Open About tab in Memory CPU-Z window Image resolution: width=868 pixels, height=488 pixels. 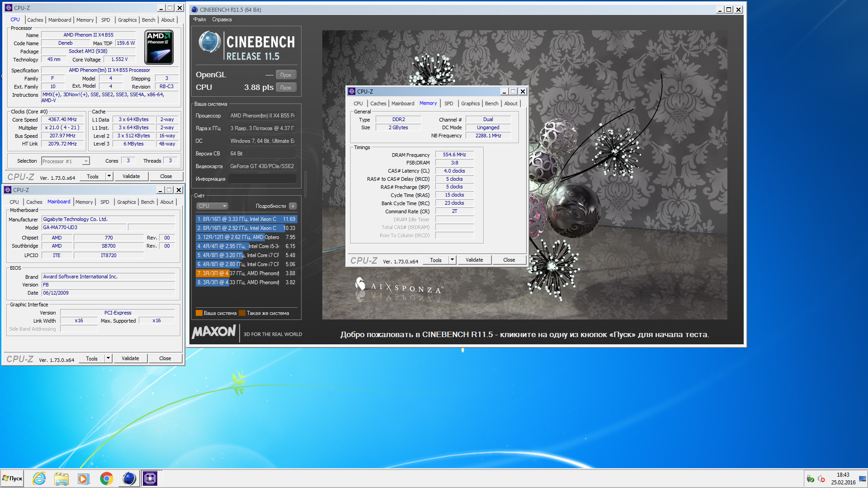[x=511, y=103]
